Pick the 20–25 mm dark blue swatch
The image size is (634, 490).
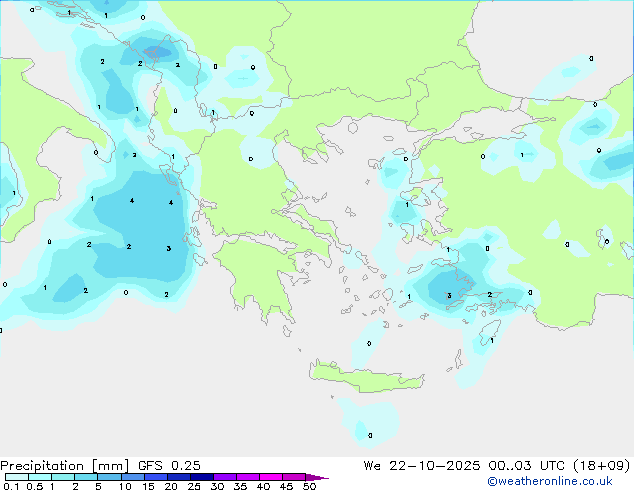[179, 477]
